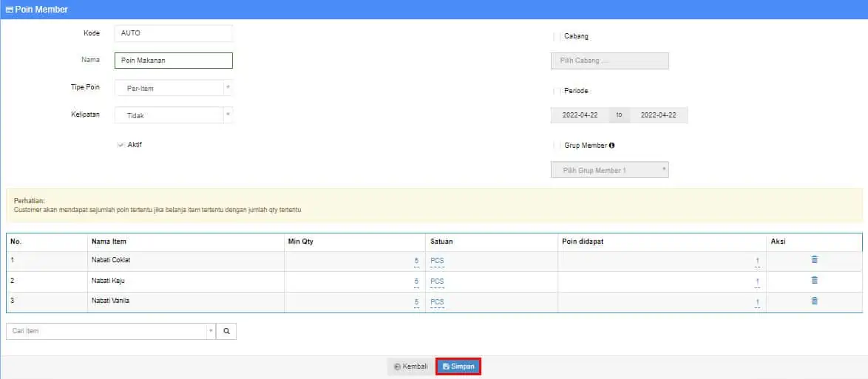Edit Poin didapat for Nabati Keju

click(x=757, y=281)
